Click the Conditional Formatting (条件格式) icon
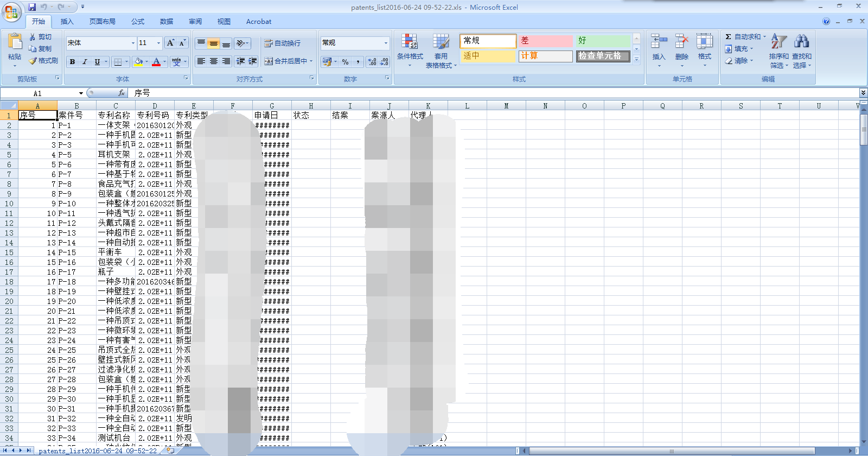Screen dimensions: 868x456 [410, 43]
